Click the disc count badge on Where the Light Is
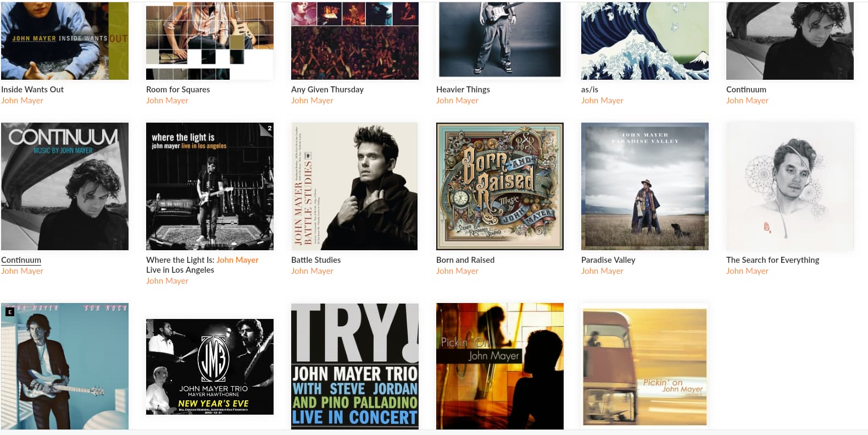 269,128
